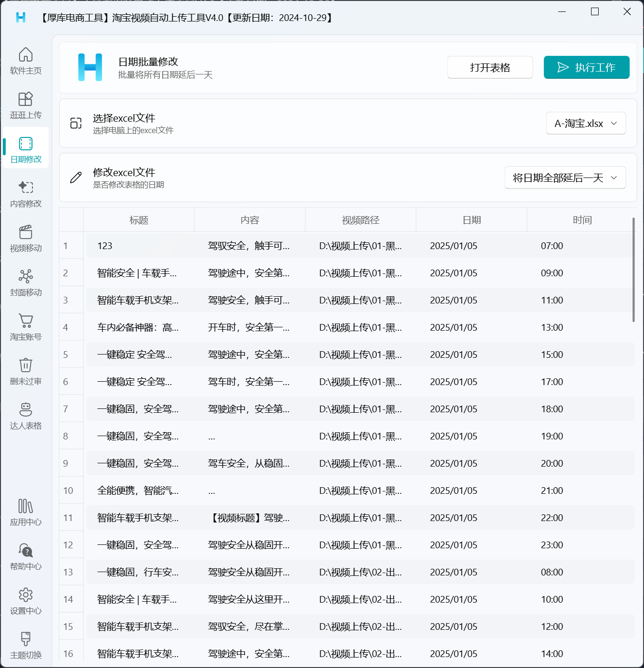This screenshot has width=644, height=668.
Task: Click the 内容 column header
Action: click(249, 220)
